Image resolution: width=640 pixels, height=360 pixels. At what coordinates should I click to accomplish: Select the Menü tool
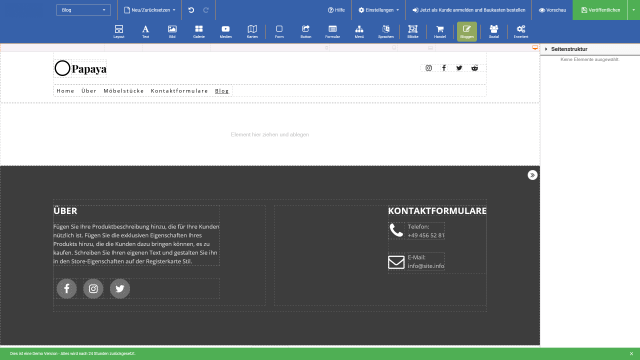[359, 31]
